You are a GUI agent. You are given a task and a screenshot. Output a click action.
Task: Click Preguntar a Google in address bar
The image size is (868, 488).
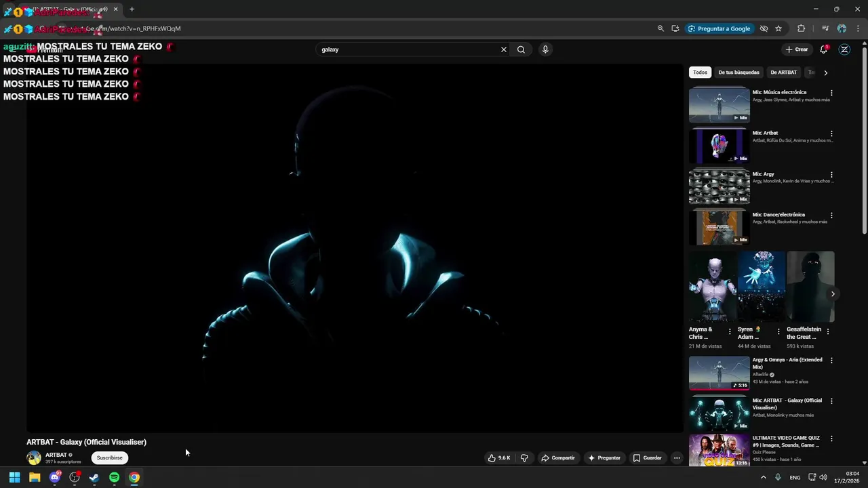pyautogui.click(x=719, y=28)
